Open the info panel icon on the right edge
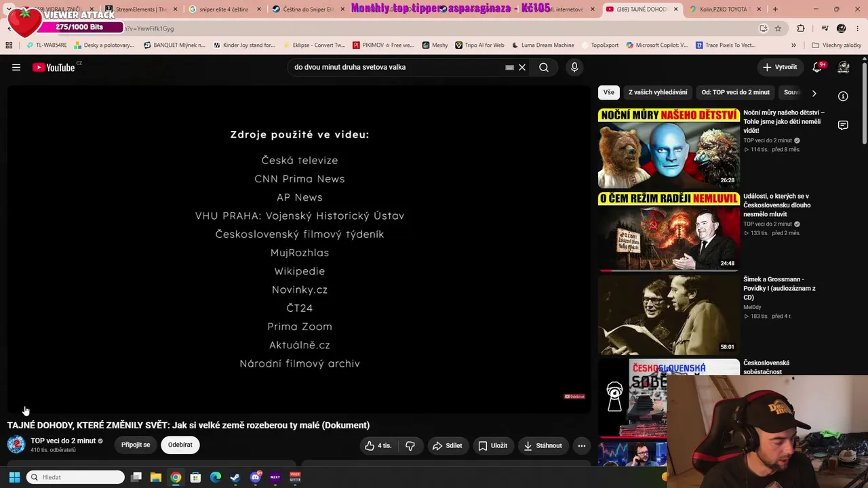Screen dimensions: 868x488 coord(843,96)
